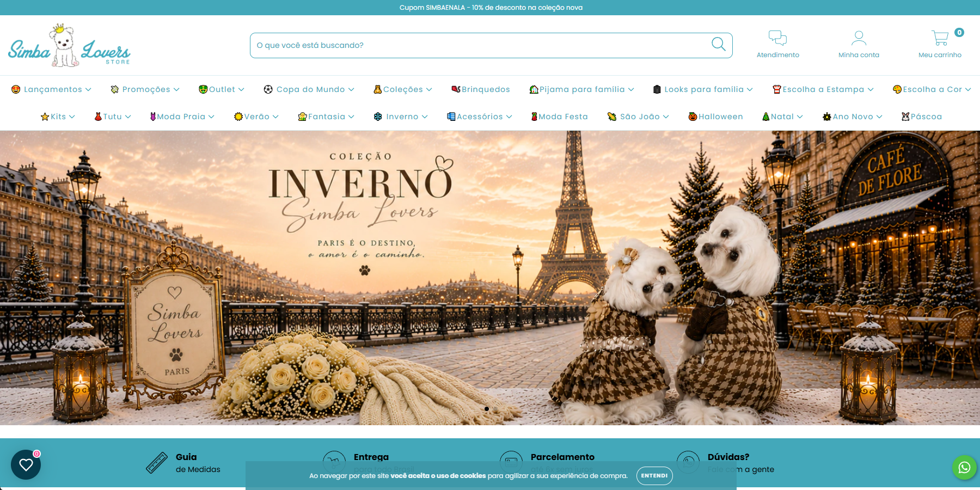Open the Minha conta user icon

859,38
